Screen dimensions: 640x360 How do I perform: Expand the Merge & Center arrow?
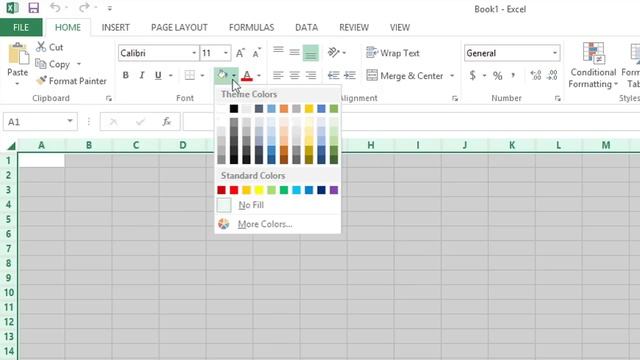tap(452, 76)
